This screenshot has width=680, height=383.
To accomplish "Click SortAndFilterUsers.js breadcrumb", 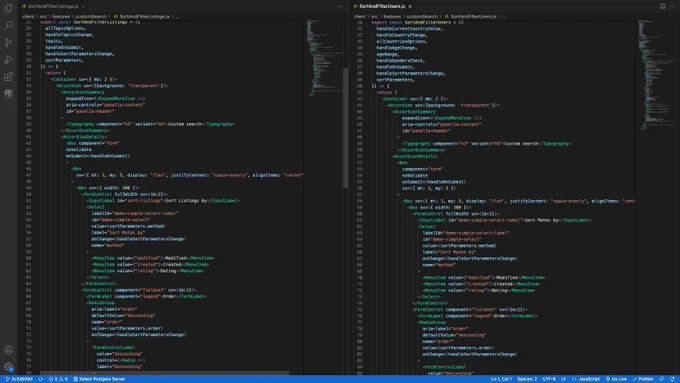I will [470, 16].
